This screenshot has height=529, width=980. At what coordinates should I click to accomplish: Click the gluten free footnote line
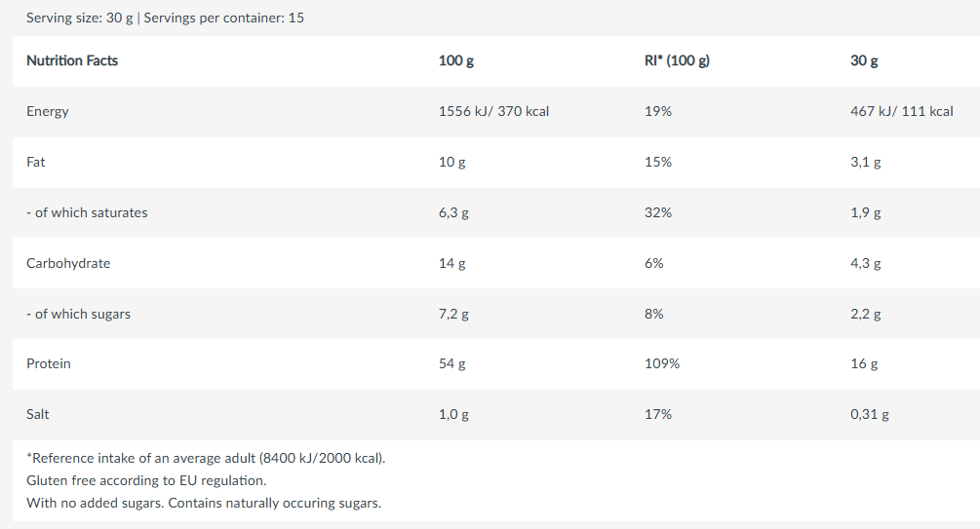(146, 480)
